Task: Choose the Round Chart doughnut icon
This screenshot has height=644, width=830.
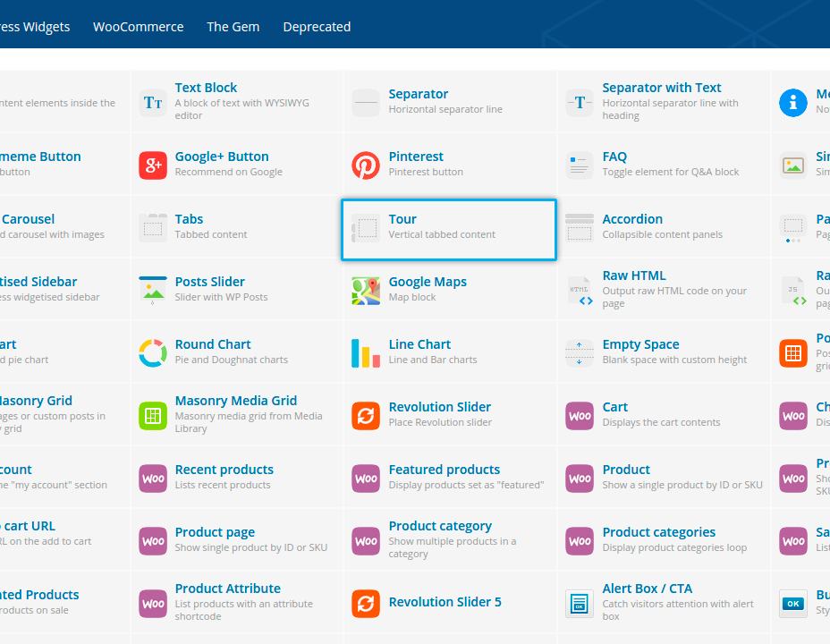Action: (x=153, y=353)
